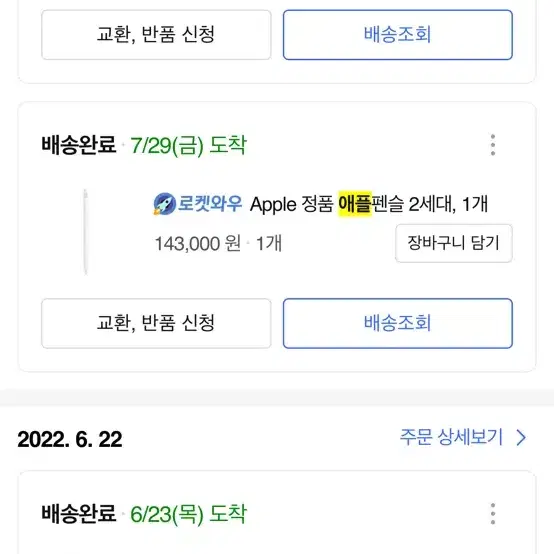Request exchange or return for the Apple Pencil order
Image resolution: width=554 pixels, height=554 pixels.
point(156,323)
